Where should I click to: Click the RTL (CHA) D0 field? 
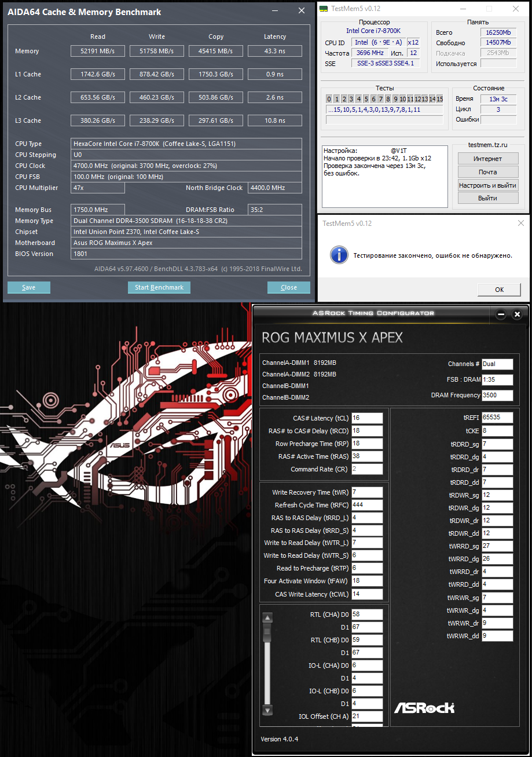[x=367, y=614]
